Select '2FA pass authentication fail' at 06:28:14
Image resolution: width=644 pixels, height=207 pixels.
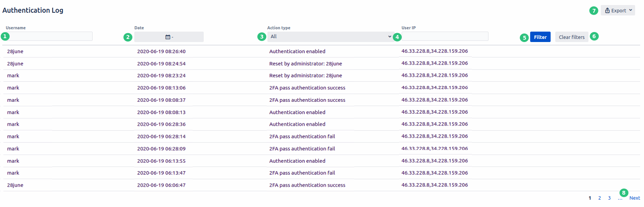[x=302, y=136]
